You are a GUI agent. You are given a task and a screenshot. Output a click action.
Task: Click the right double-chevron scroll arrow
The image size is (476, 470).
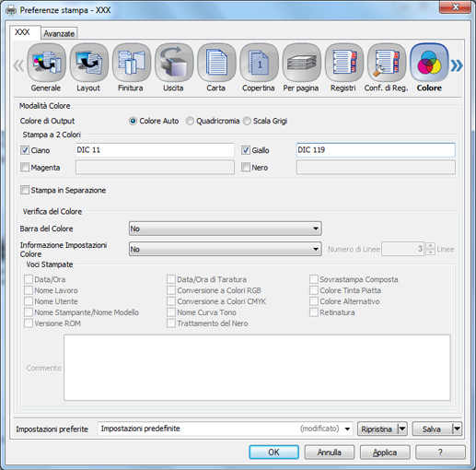[457, 65]
